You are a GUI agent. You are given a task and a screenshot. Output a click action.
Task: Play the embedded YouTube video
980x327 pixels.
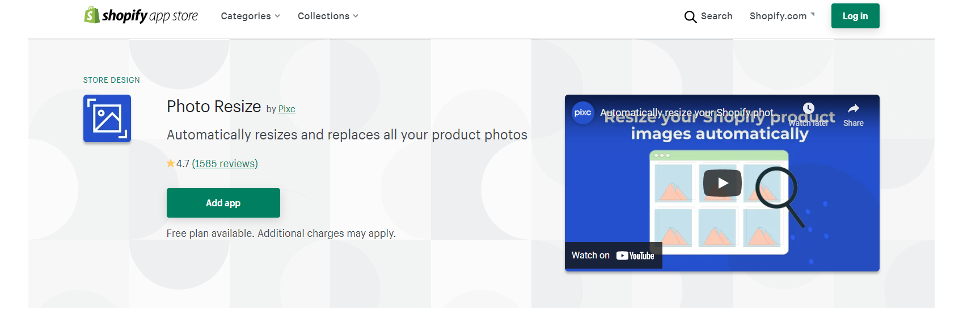(x=722, y=183)
